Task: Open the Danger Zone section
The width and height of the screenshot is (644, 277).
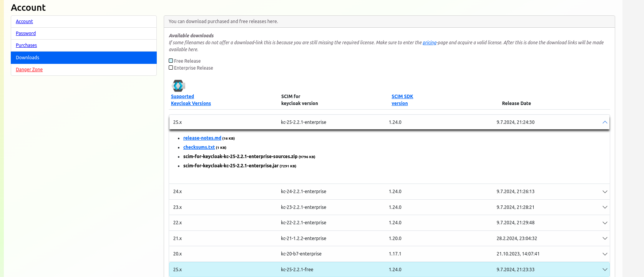Action: coord(29,70)
